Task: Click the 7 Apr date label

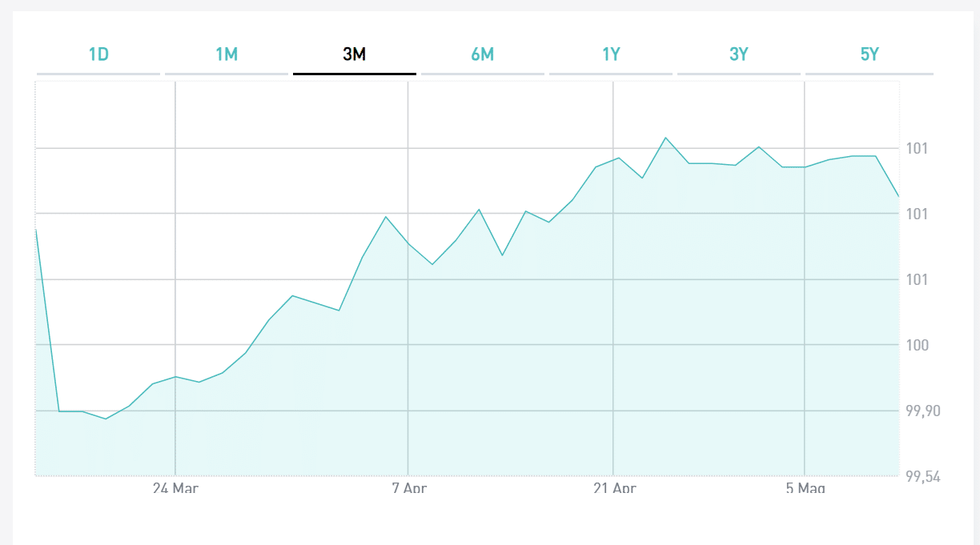Action: point(409,487)
